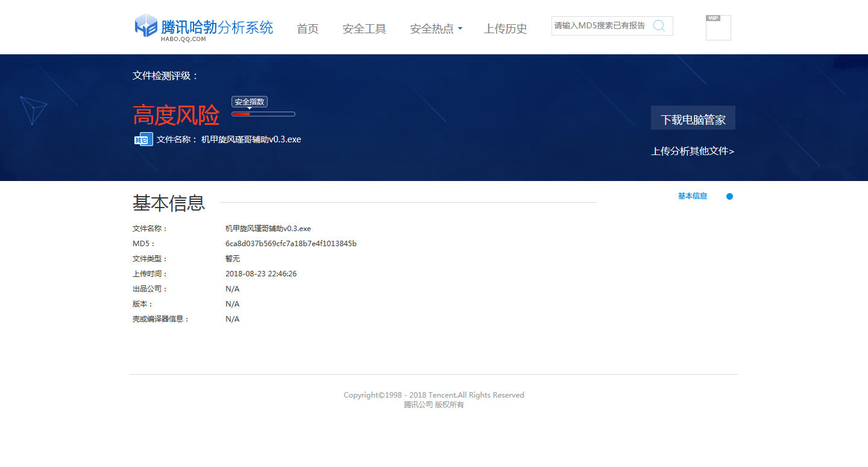The image size is (868, 467).
Task: Click the file name in the blue banner
Action: 251,139
